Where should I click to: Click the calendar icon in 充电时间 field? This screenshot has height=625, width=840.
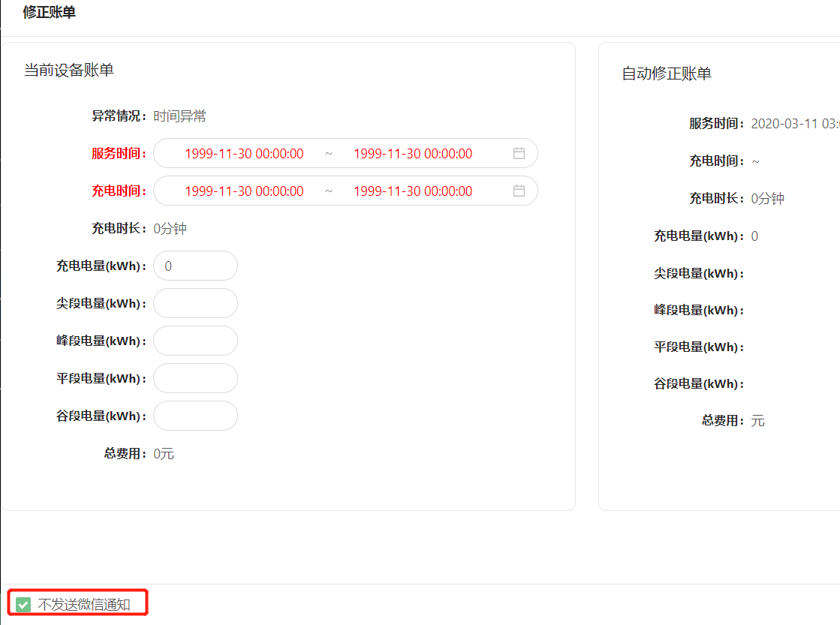point(519,191)
